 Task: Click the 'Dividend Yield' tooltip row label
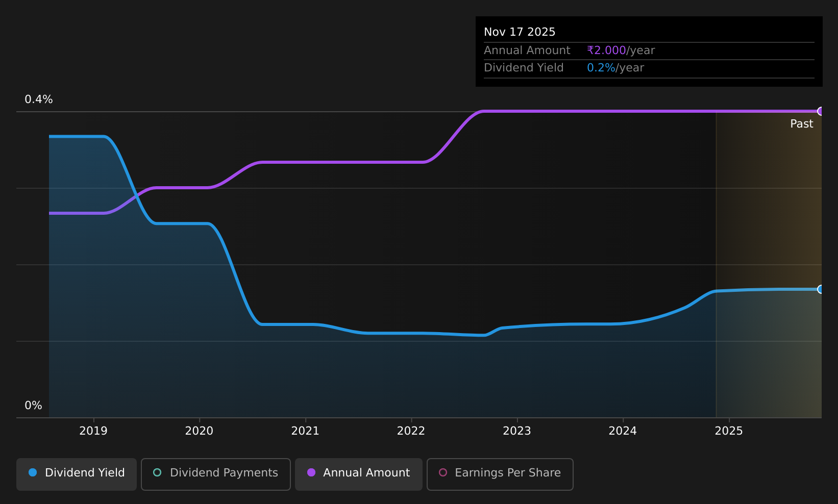(x=524, y=68)
